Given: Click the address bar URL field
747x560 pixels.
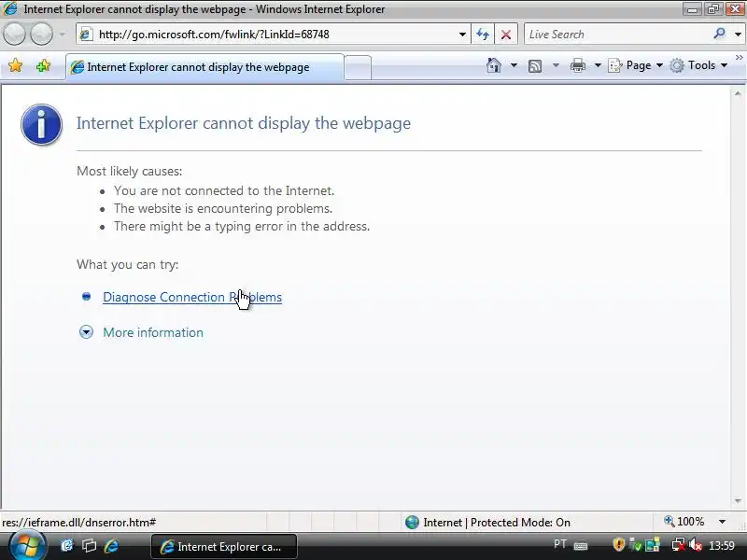Looking at the screenshot, I should 272,35.
